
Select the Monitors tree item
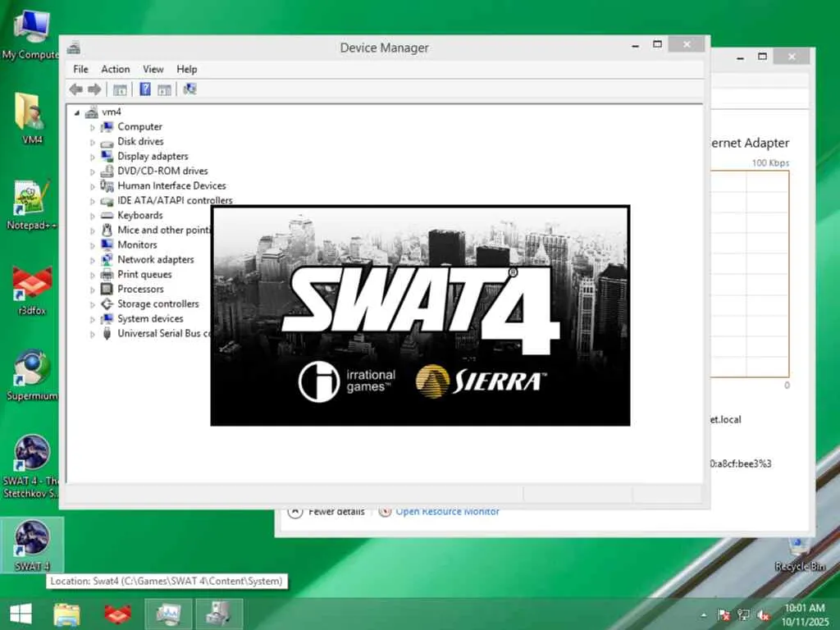(x=137, y=244)
